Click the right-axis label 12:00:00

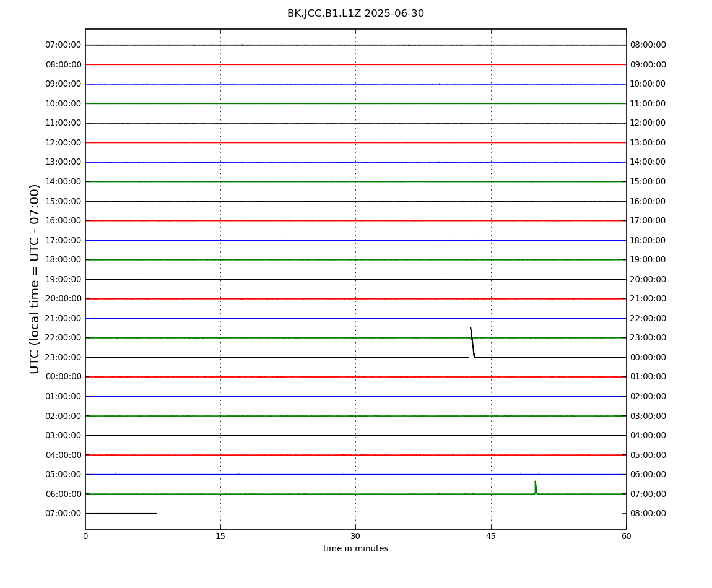pyautogui.click(x=648, y=123)
